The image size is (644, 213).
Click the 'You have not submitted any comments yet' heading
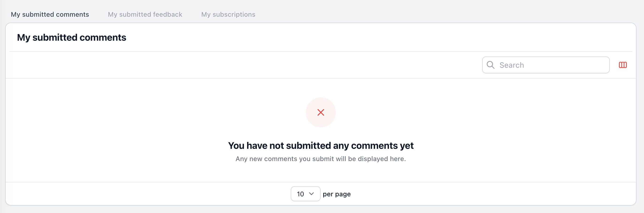[321, 146]
